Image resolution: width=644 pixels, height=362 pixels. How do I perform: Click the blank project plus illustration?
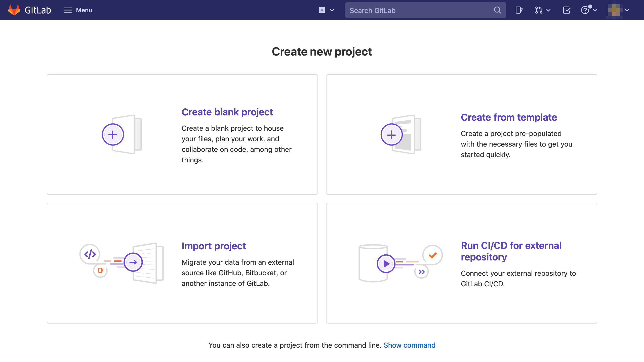[x=113, y=135]
